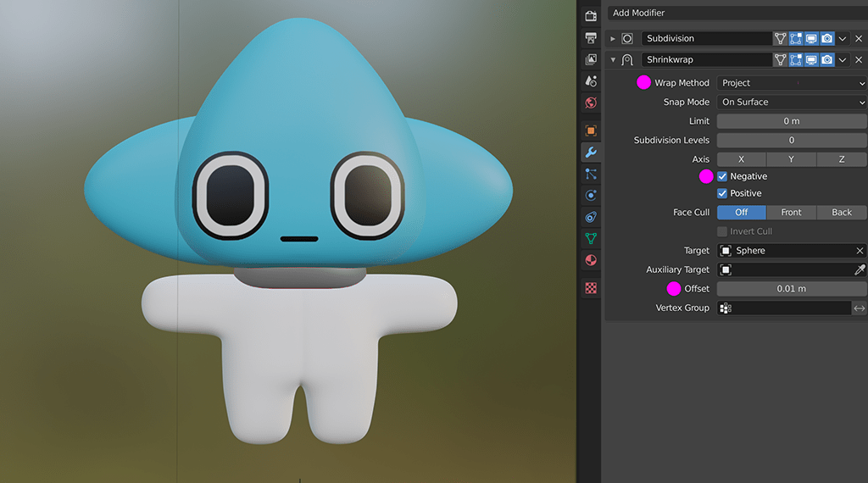Toggle Subdivision edit mode display

(795, 38)
